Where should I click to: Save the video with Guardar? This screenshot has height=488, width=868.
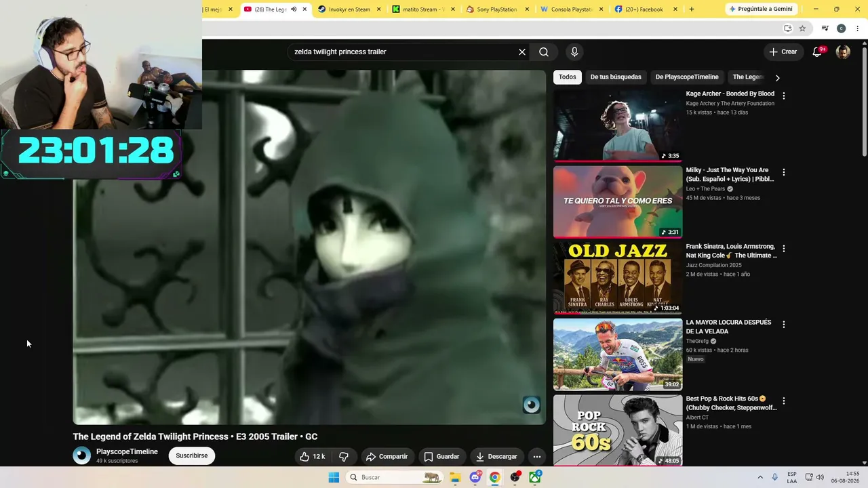(441, 457)
